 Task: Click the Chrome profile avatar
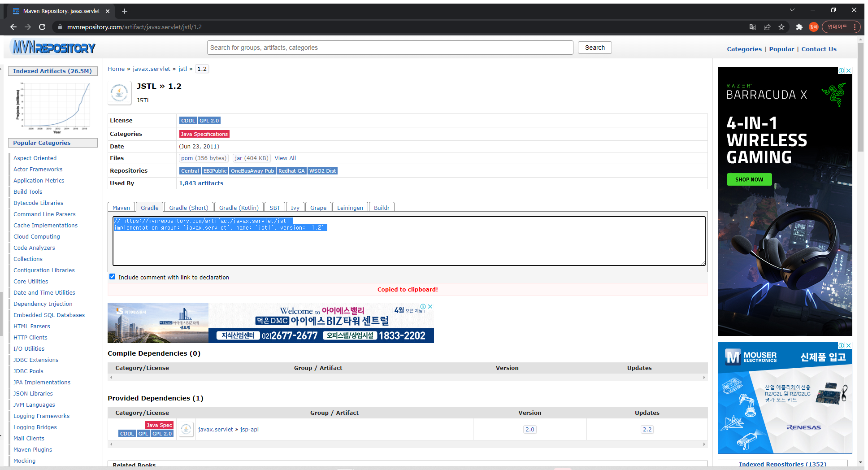tap(813, 27)
